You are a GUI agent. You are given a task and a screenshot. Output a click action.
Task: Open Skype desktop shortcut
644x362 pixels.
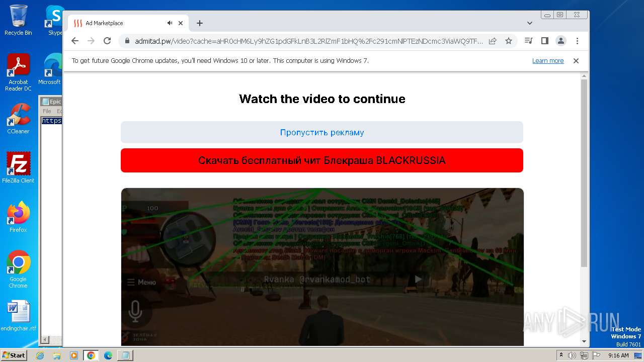click(x=54, y=20)
